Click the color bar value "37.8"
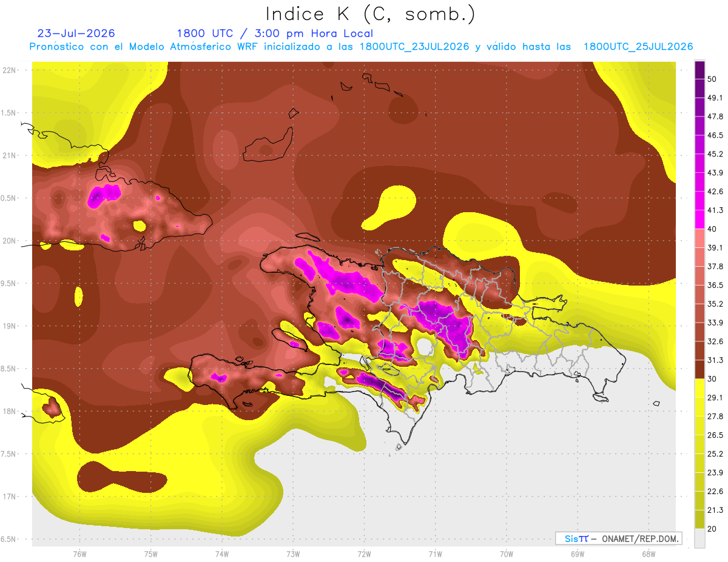 [x=715, y=266]
